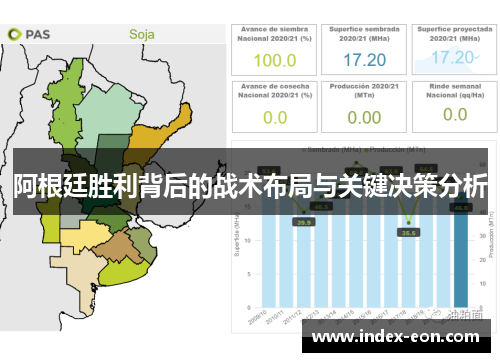Click the Producción 2020/21 0.00 value
The width and height of the screenshot is (500, 362).
click(364, 117)
